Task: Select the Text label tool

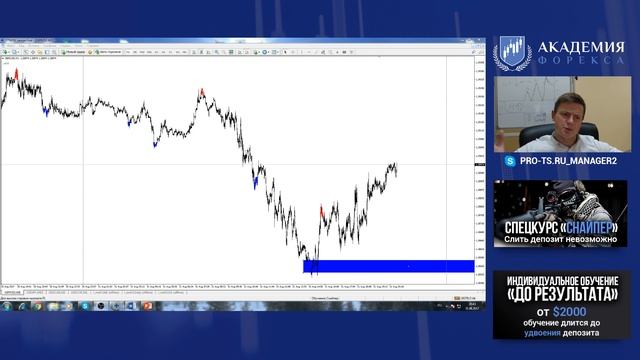Action: coord(344,52)
